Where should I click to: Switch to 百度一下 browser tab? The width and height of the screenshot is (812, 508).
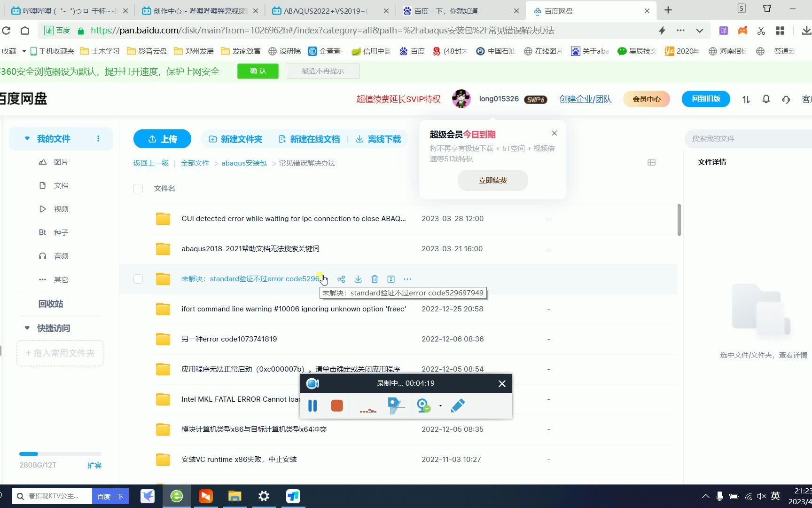460,11
